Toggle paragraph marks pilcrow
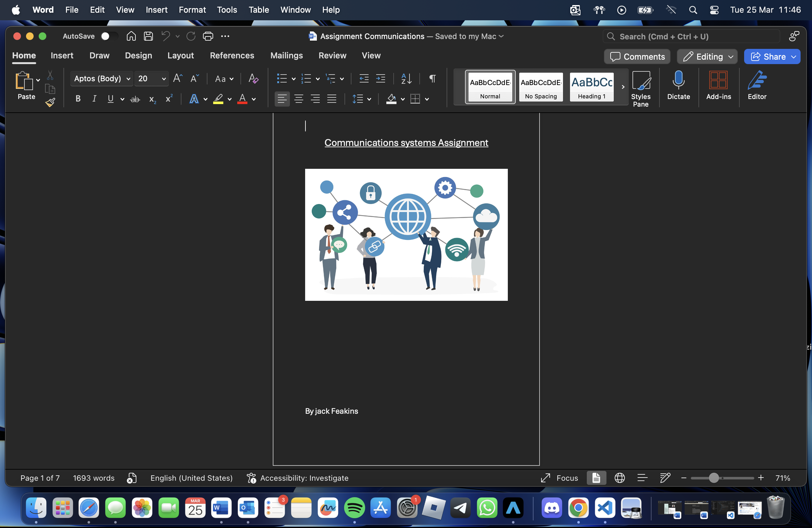 point(433,78)
